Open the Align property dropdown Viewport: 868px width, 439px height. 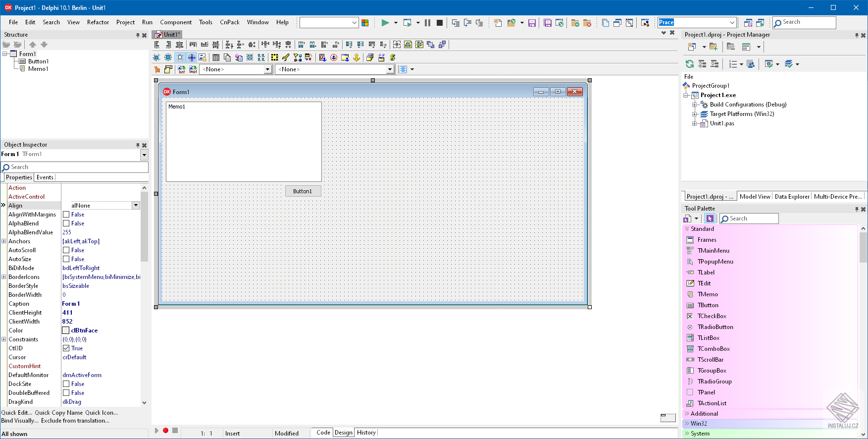136,205
